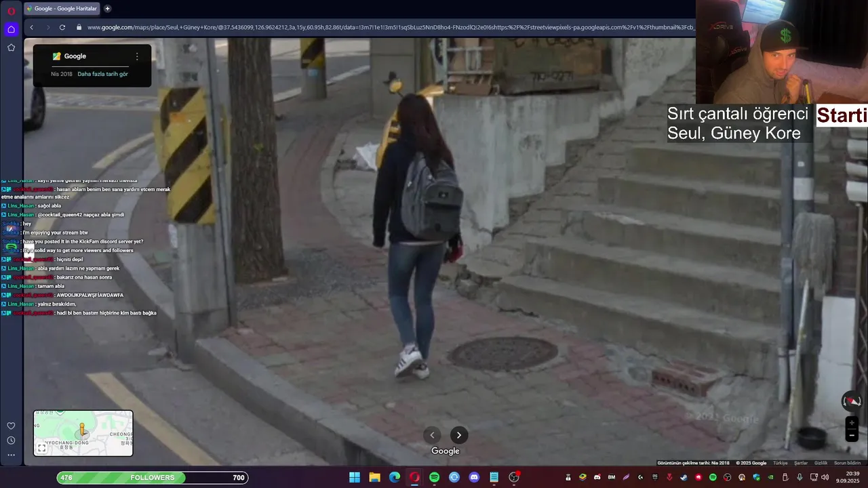Click overlay text 'Sırt çantalı öğrenci'
Viewport: 868px width, 488px height.
pos(738,113)
